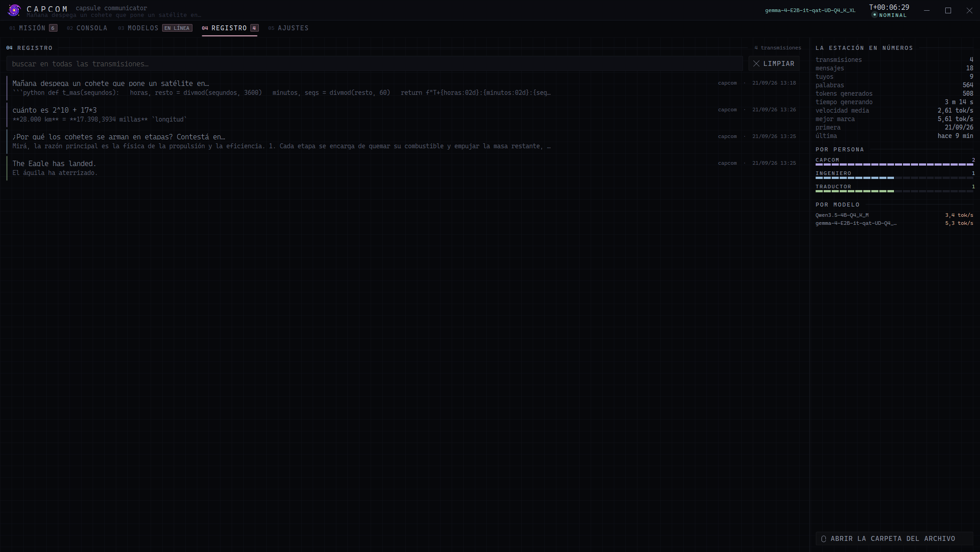Click the 'tokens generados' statistic row
The image size is (980, 552).
pyautogui.click(x=894, y=93)
